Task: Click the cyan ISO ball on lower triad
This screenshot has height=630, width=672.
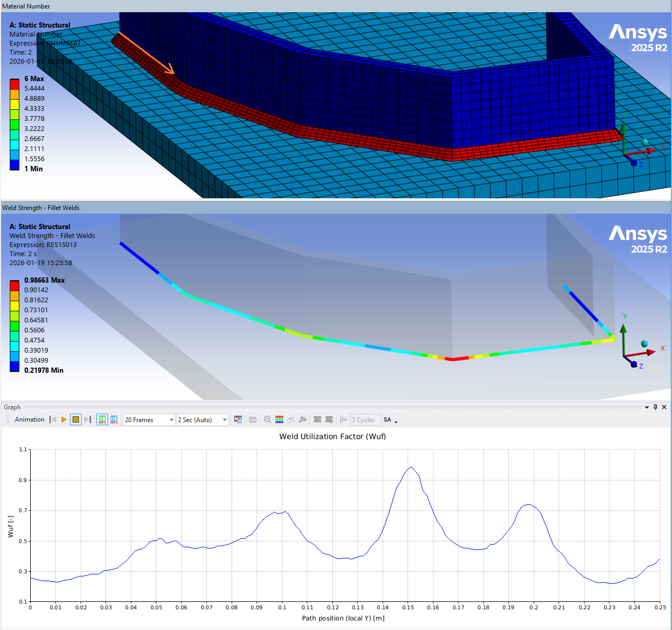Action: 644,344
